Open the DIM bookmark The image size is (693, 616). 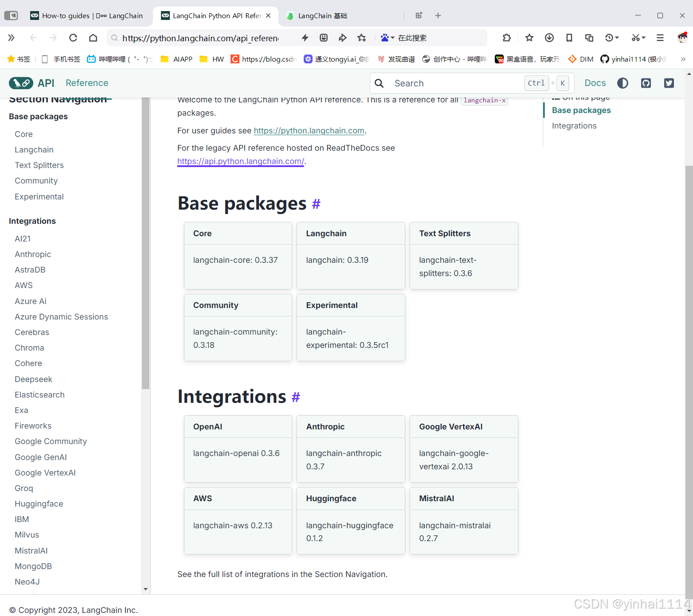pyautogui.click(x=581, y=59)
